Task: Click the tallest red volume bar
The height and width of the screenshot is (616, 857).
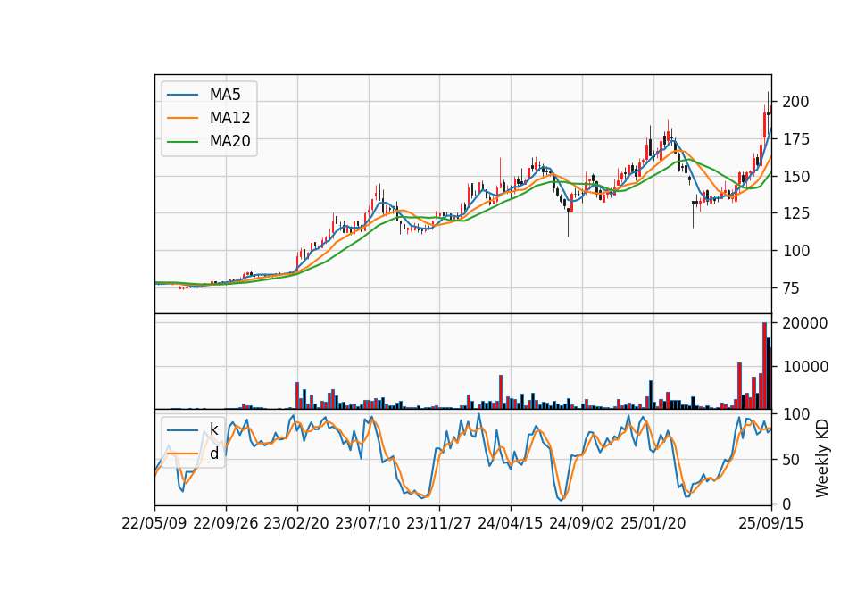Action: pos(765,366)
